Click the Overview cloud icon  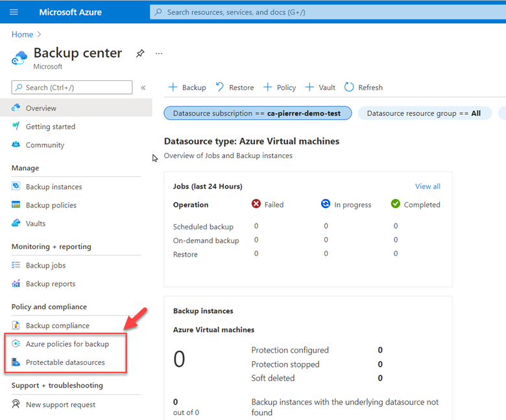pyautogui.click(x=16, y=108)
